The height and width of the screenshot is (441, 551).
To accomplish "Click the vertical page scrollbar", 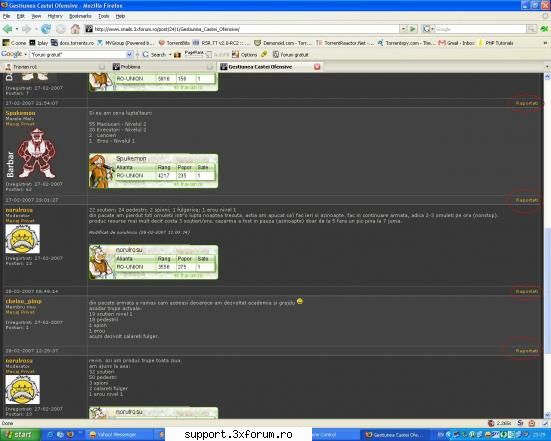I will 547,246.
